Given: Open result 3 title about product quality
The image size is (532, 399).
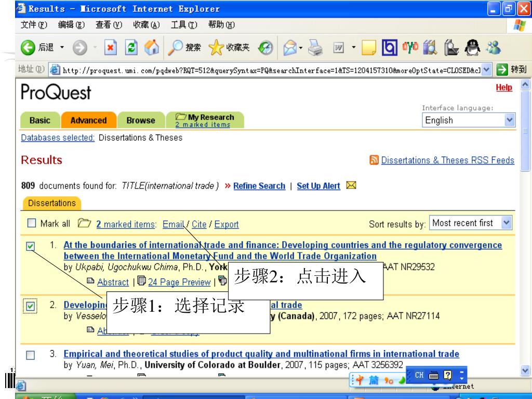Looking at the screenshot, I should [x=261, y=354].
